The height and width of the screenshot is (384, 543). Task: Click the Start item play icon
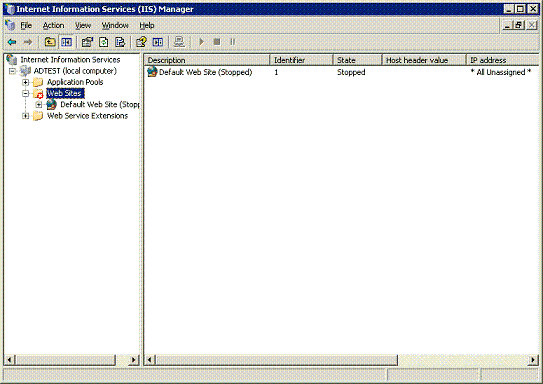coord(202,42)
